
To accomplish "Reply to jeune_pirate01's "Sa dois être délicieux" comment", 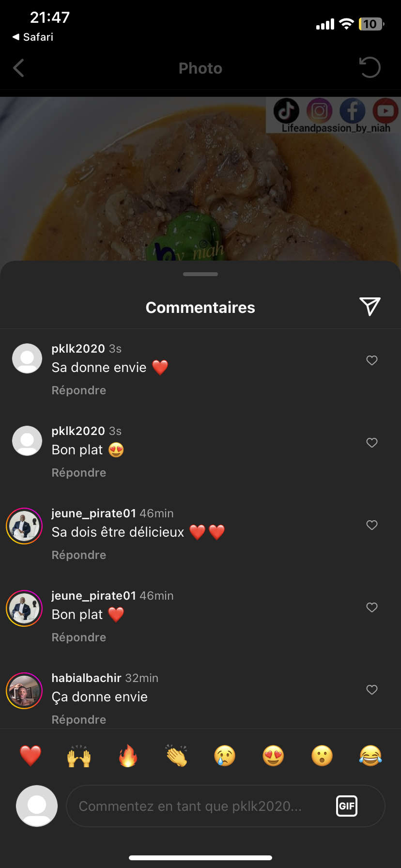I will [79, 555].
